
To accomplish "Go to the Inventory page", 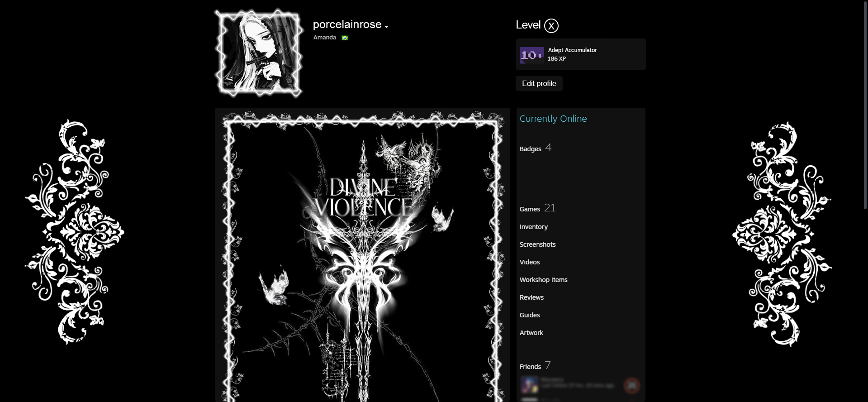I will (533, 227).
